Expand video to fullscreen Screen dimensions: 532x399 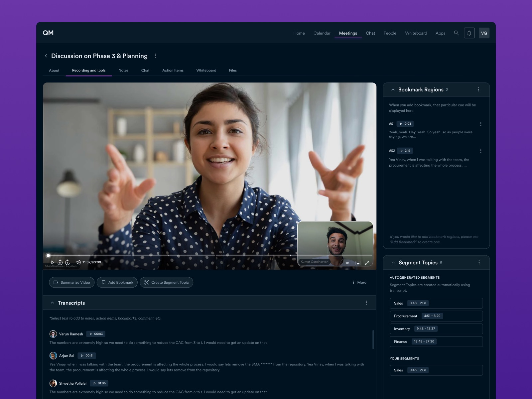tap(367, 263)
